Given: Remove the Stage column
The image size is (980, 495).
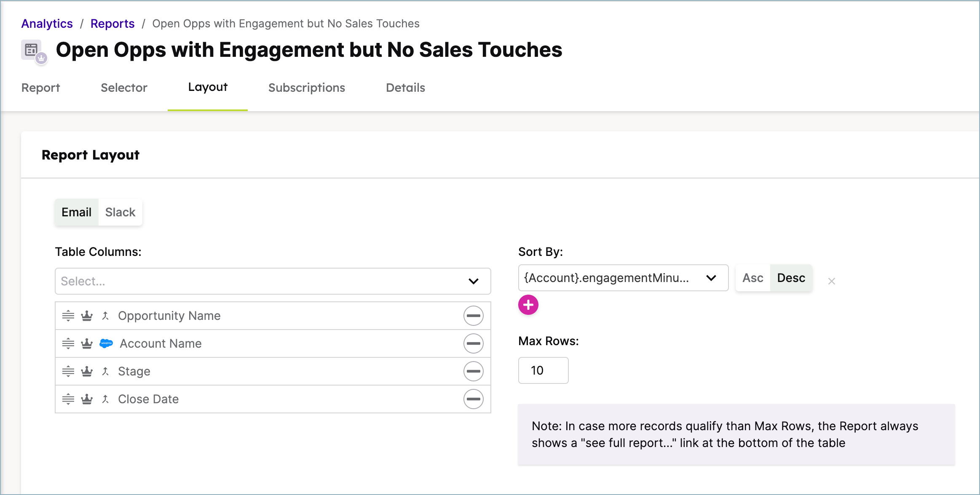Looking at the screenshot, I should pyautogui.click(x=474, y=371).
